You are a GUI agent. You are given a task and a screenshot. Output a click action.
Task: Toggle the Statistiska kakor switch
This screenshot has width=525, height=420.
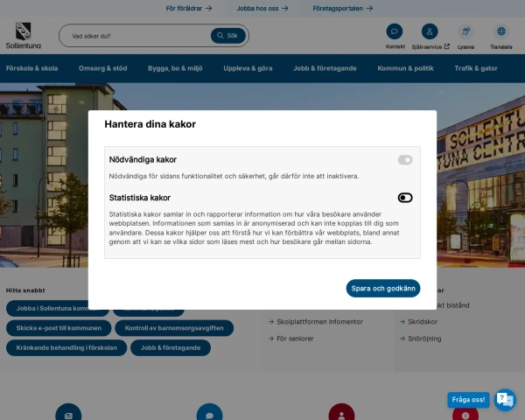click(405, 198)
